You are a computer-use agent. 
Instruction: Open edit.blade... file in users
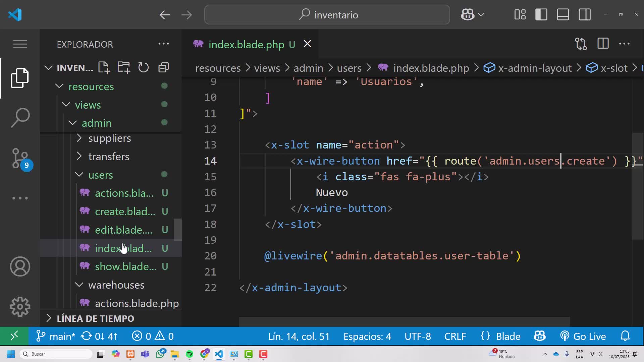pos(123,230)
